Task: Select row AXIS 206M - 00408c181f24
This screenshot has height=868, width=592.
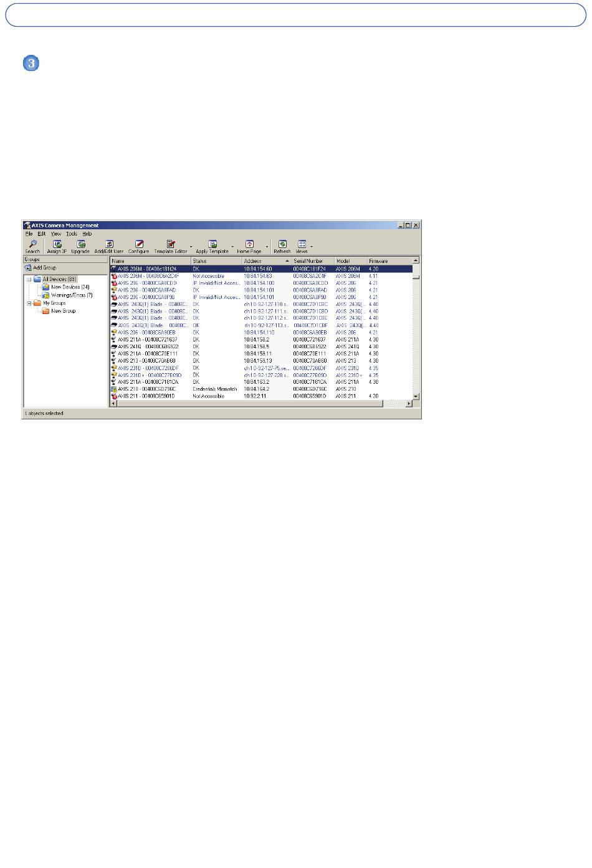Action: (261, 269)
